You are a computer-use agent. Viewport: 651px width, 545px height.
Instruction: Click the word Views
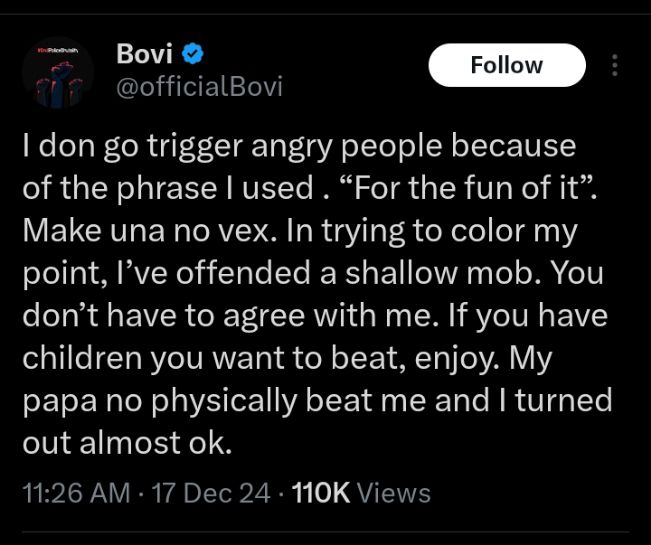click(x=393, y=493)
